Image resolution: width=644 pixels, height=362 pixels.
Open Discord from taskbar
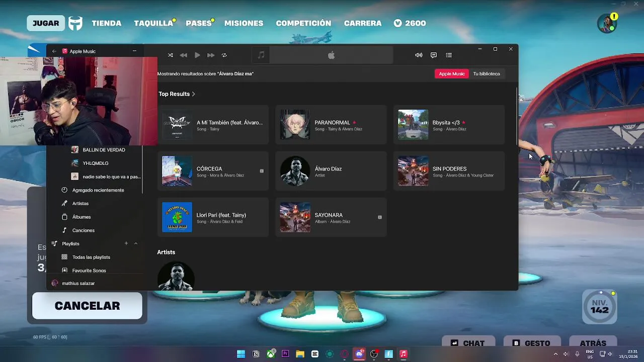(359, 354)
